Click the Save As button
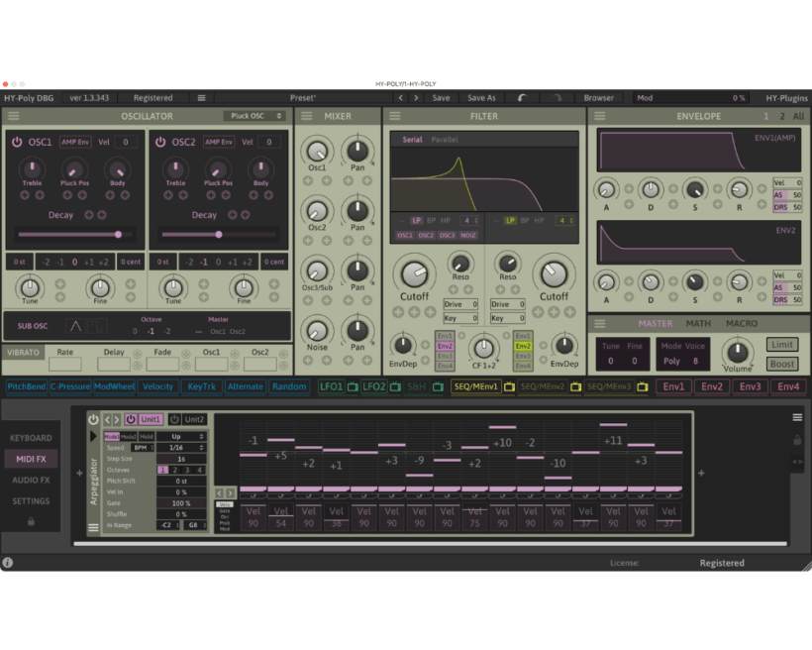The width and height of the screenshot is (812, 650). pos(481,98)
